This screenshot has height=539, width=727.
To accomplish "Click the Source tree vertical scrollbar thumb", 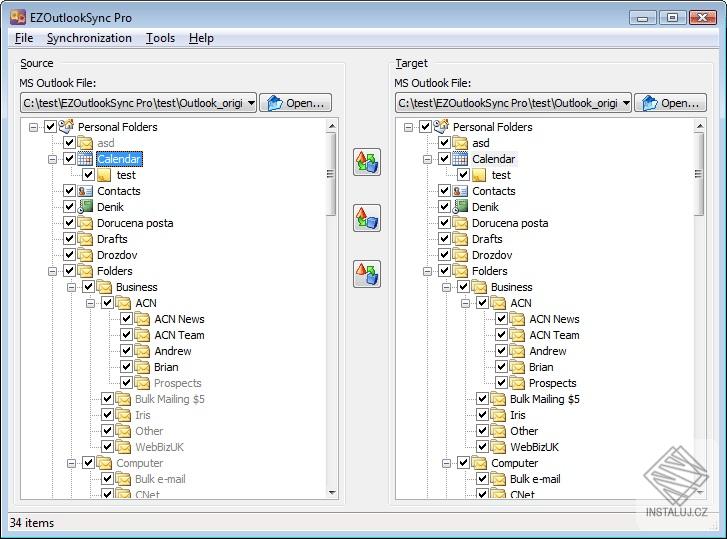I will (331, 174).
